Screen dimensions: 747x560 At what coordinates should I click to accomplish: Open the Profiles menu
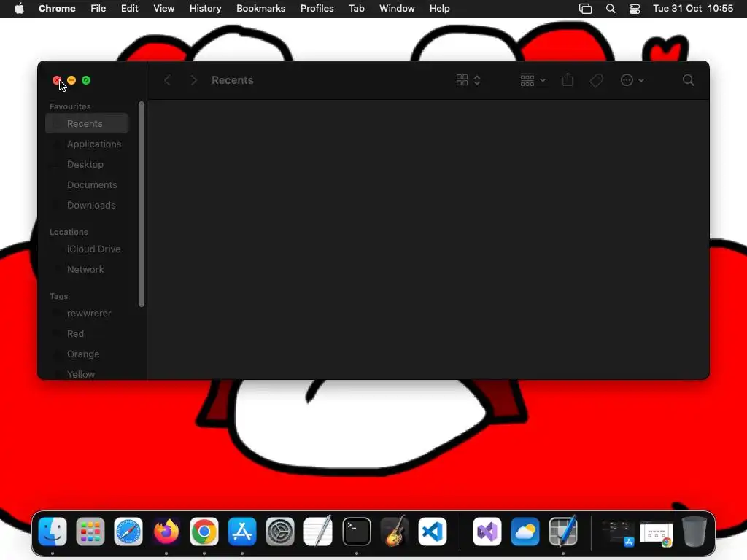pyautogui.click(x=317, y=9)
